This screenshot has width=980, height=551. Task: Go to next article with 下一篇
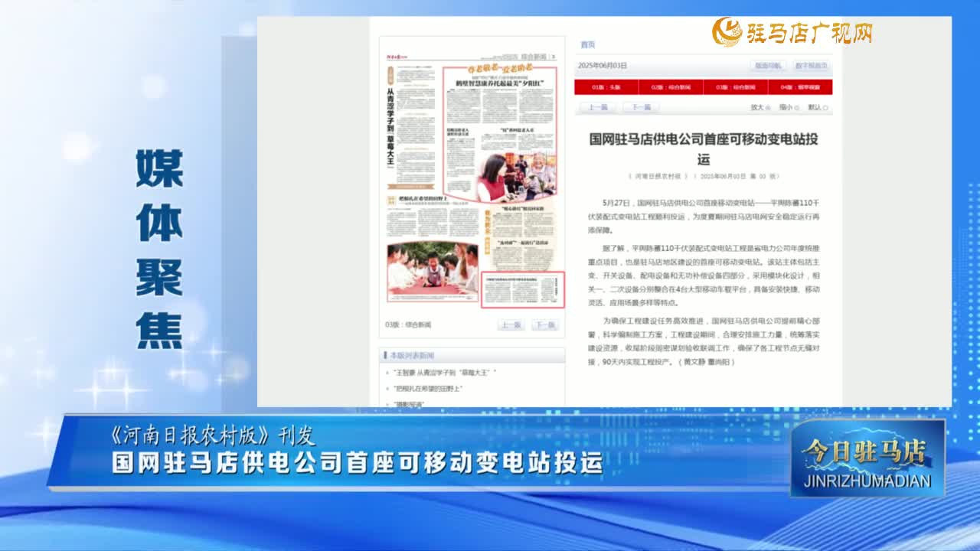click(641, 108)
